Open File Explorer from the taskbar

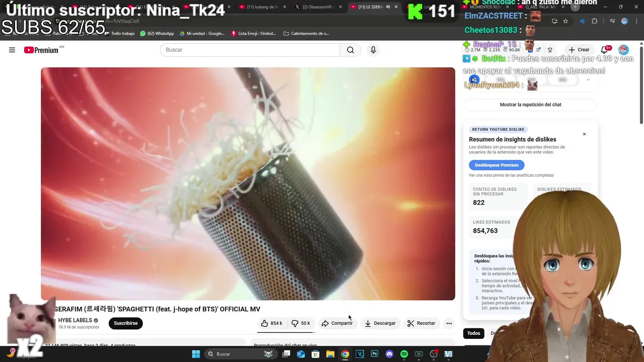click(x=330, y=354)
